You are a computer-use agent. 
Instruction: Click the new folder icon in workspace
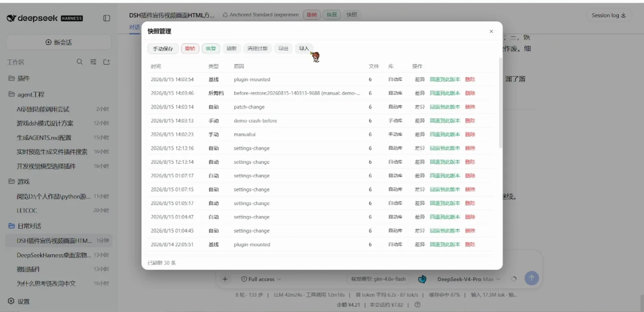[x=107, y=62]
